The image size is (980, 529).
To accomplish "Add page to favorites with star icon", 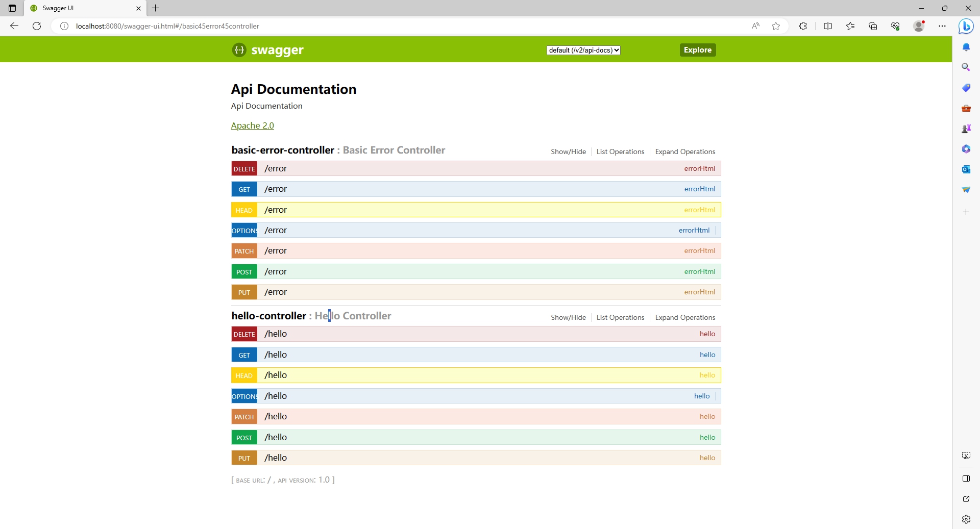I will [776, 26].
